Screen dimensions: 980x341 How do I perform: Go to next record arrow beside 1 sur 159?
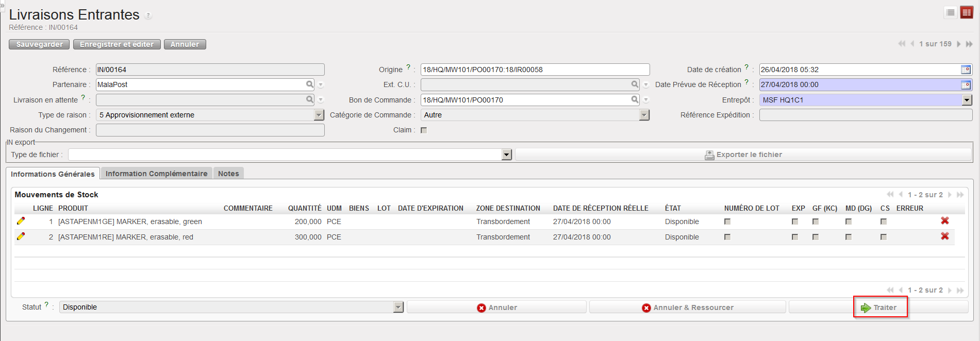coord(959,44)
